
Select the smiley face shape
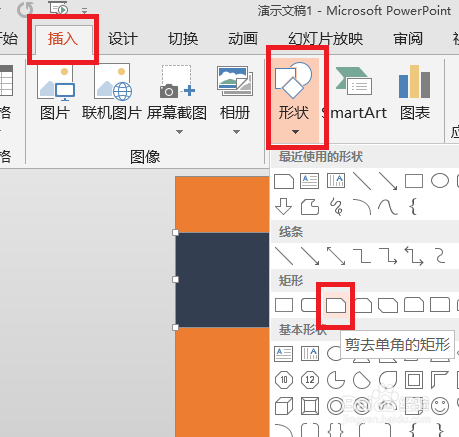pyautogui.click(x=440, y=406)
